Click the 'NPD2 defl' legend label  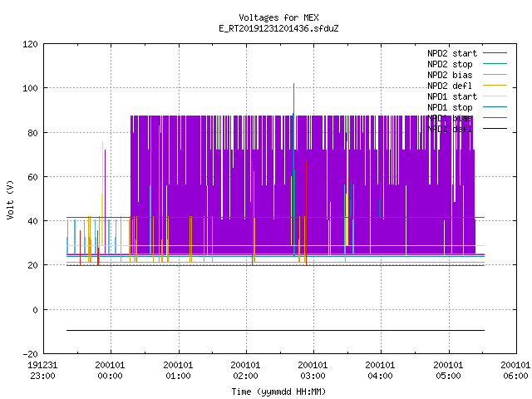[450, 86]
